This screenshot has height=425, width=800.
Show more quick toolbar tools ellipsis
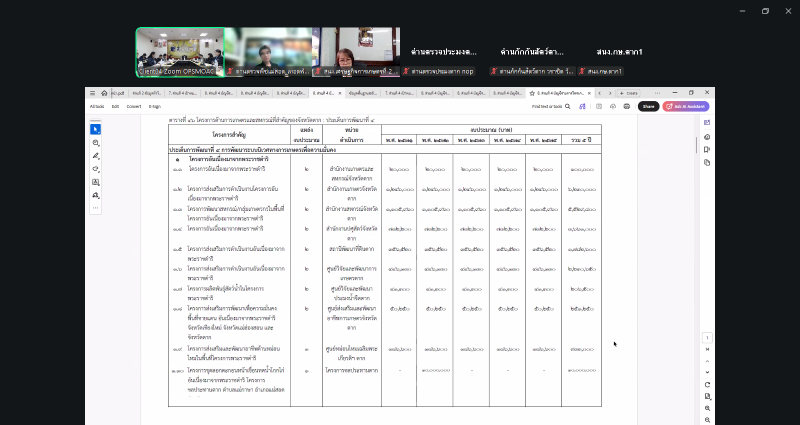coord(95,208)
